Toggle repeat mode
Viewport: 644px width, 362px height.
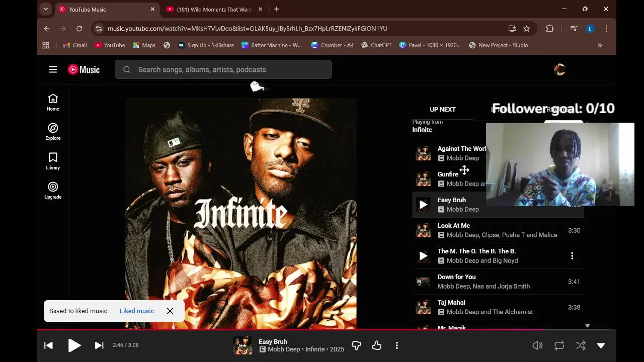[559, 345]
